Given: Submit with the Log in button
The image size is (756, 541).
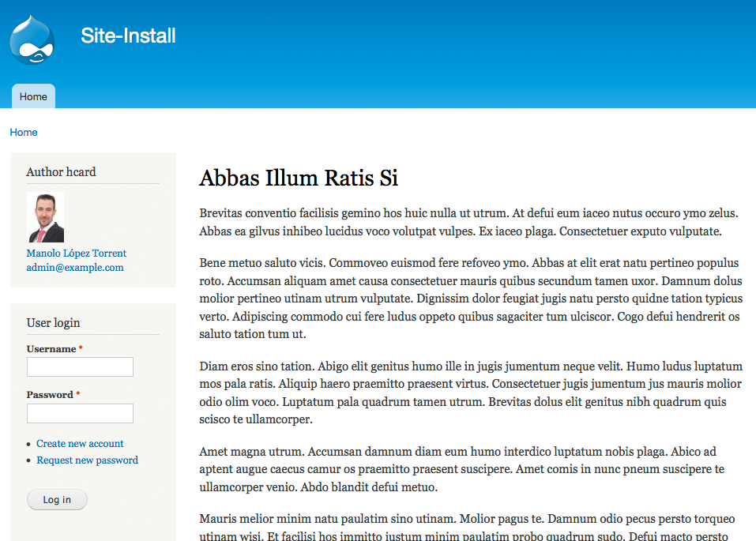Looking at the screenshot, I should (57, 499).
